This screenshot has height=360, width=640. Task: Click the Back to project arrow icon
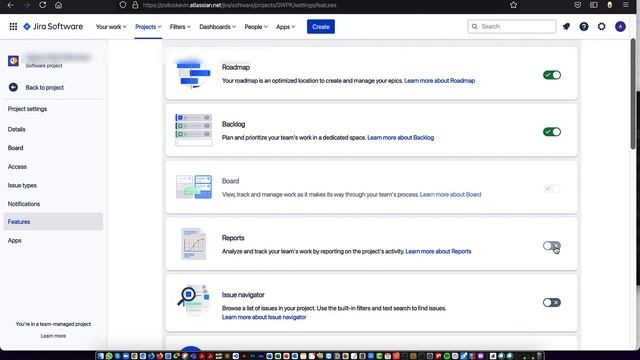[x=13, y=87]
